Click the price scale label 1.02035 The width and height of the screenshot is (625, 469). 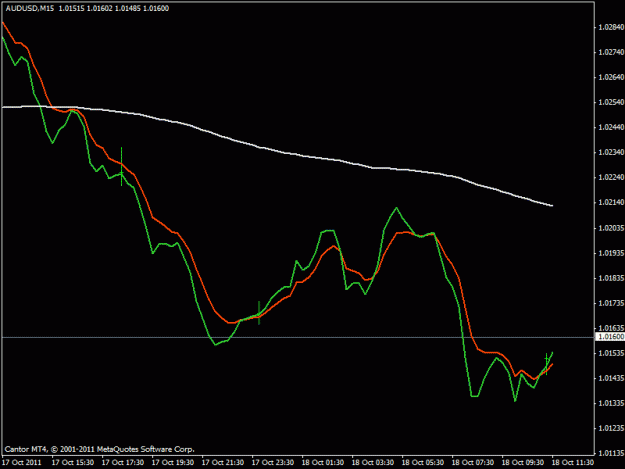pyautogui.click(x=611, y=228)
